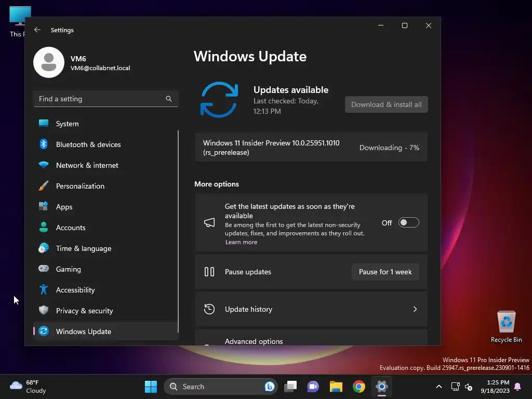The image size is (532, 399).
Task: Click the network display tray icon
Action: (x=455, y=387)
